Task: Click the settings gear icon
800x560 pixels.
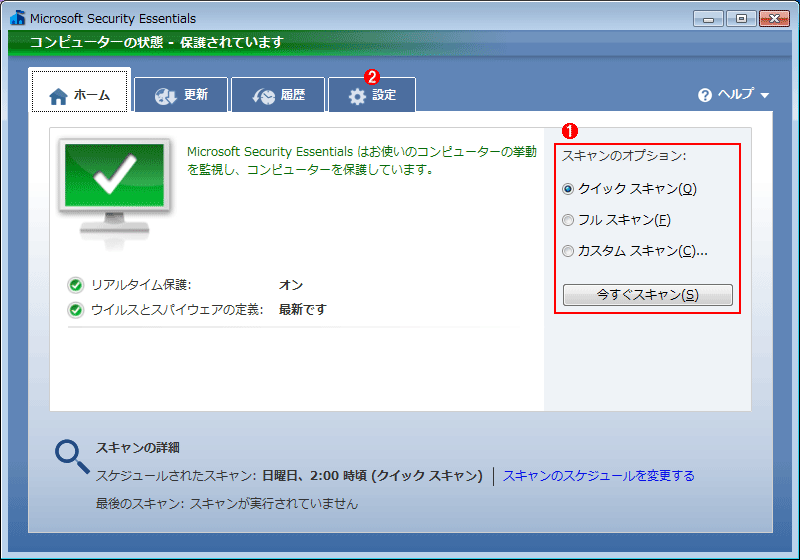Action: [x=357, y=96]
